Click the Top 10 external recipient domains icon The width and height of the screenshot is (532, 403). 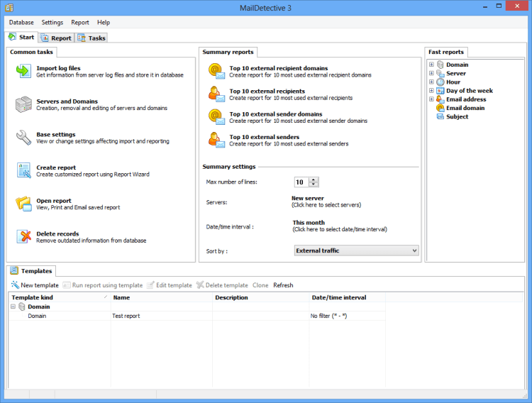coord(216,71)
